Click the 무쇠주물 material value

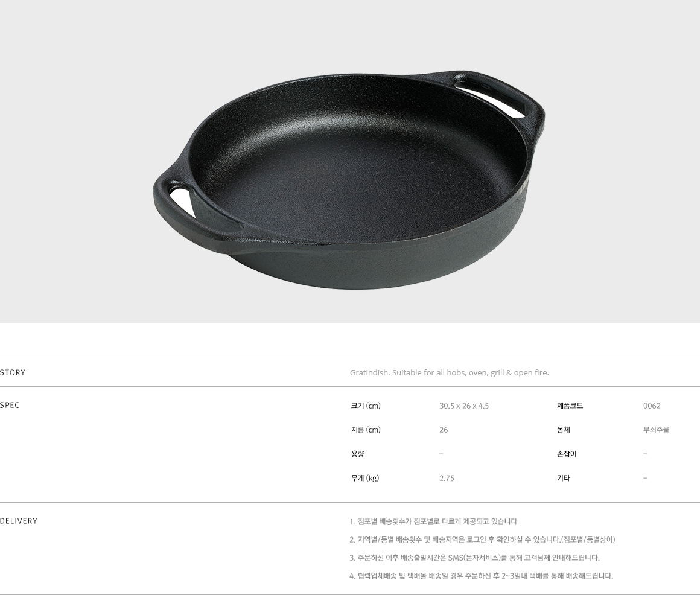pyautogui.click(x=657, y=430)
